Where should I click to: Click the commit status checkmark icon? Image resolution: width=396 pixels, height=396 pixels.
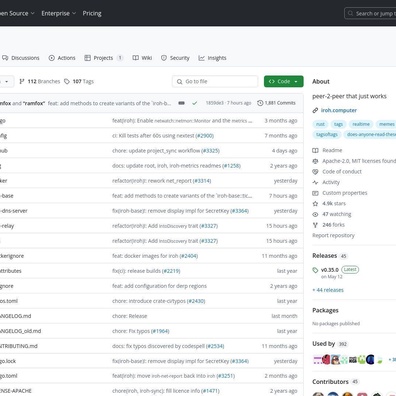click(x=195, y=103)
